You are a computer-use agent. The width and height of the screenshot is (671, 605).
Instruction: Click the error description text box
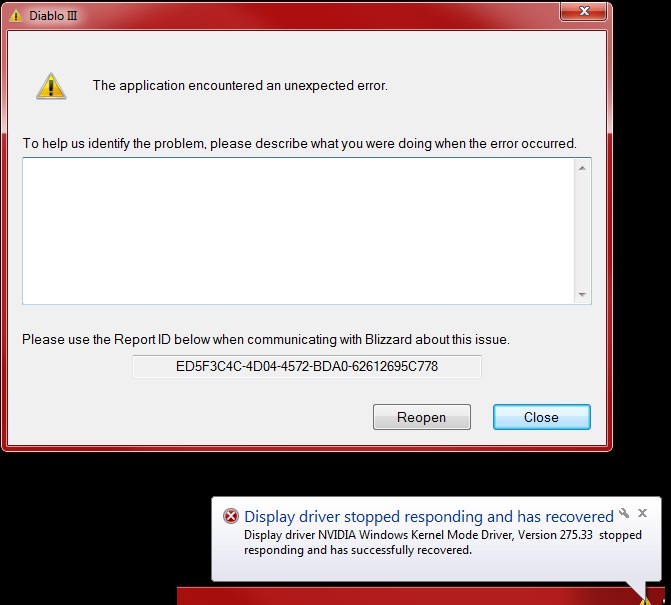(298, 231)
